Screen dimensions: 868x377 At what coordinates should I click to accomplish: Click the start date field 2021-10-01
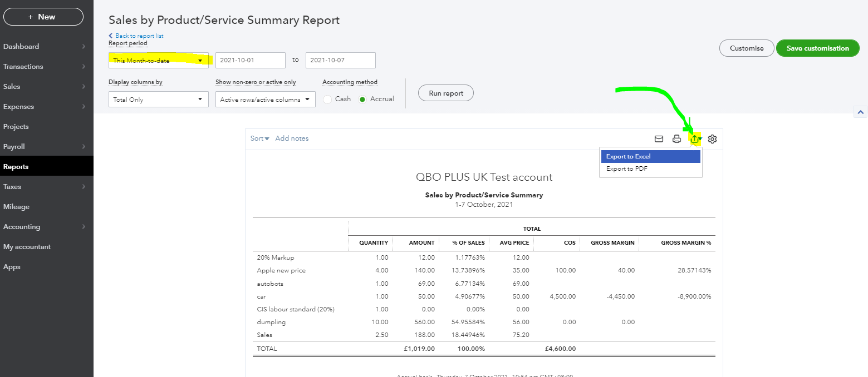(x=250, y=60)
